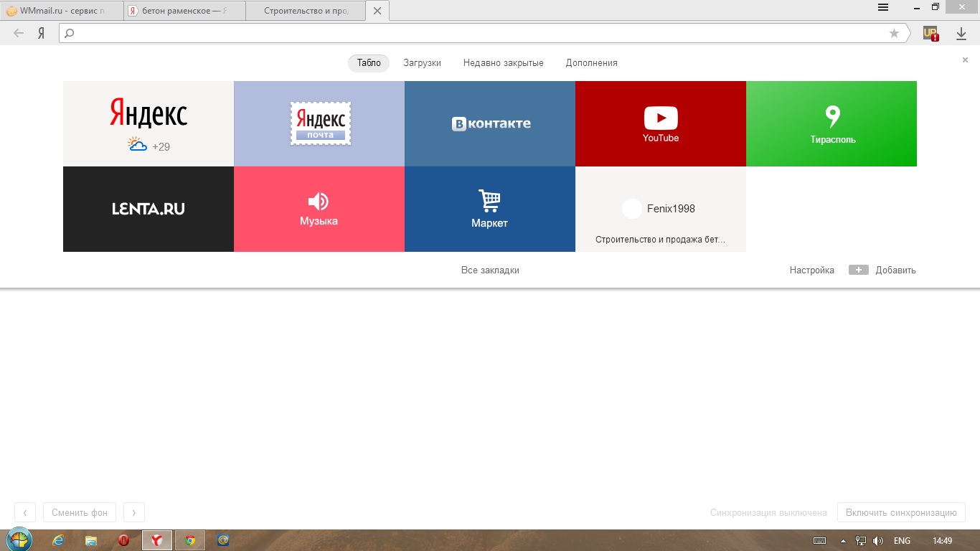This screenshot has height=551, width=980.
Task: Open the Маркет tile
Action: tap(490, 209)
